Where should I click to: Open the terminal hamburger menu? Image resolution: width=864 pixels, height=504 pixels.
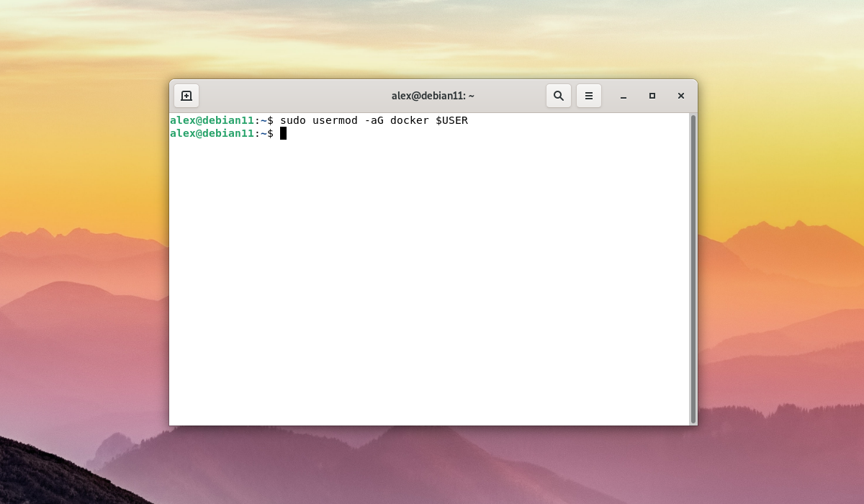pos(588,96)
